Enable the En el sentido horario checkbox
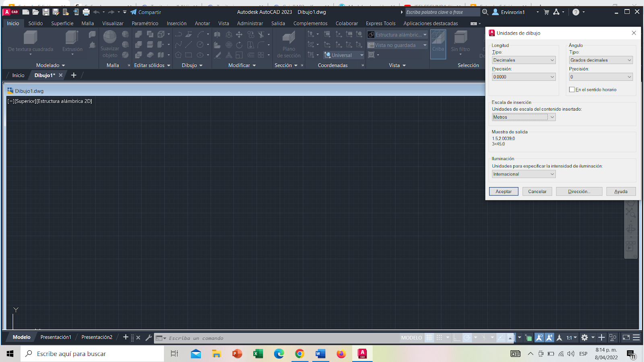This screenshot has height=362, width=644. 572,90
